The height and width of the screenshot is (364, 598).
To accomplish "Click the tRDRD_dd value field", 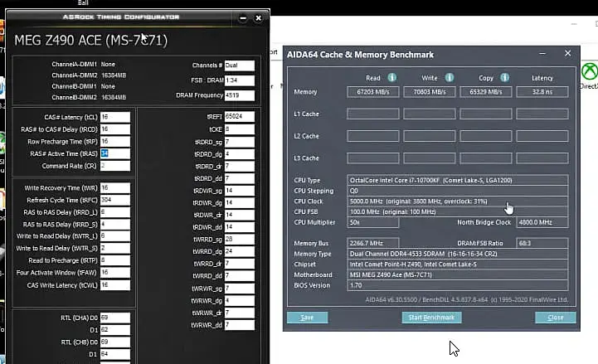I will pyautogui.click(x=240, y=178).
